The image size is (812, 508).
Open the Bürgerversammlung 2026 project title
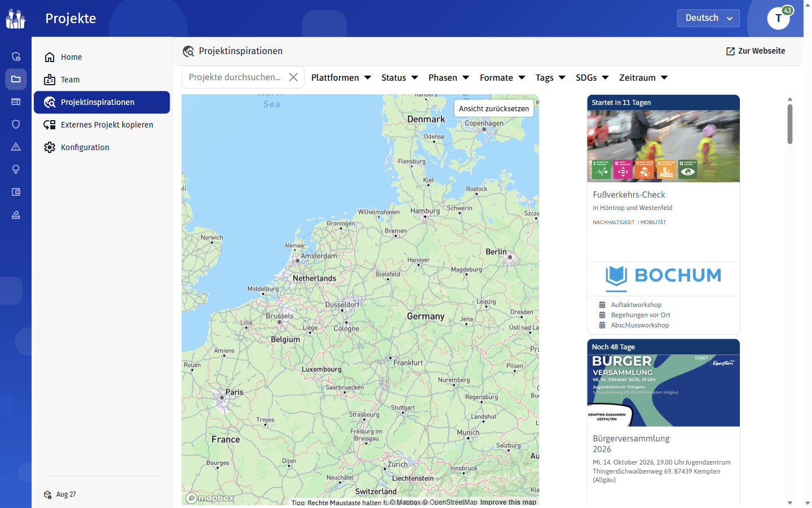pos(631,444)
